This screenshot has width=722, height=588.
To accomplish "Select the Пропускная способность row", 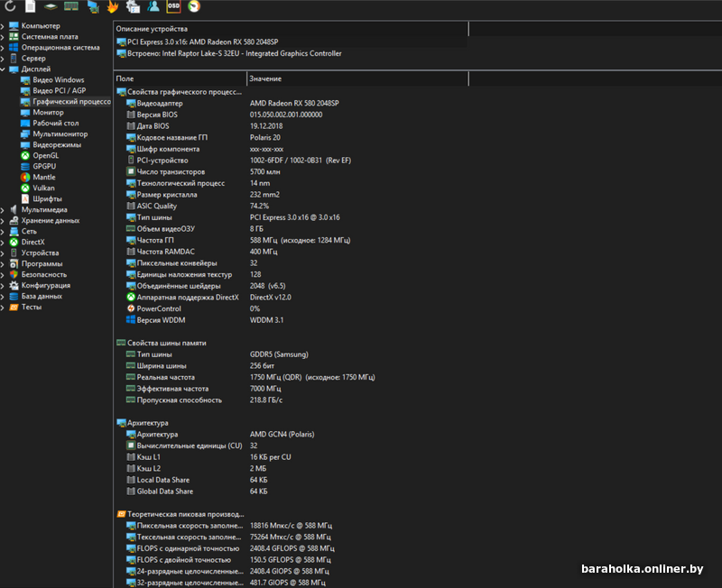I will pyautogui.click(x=291, y=400).
